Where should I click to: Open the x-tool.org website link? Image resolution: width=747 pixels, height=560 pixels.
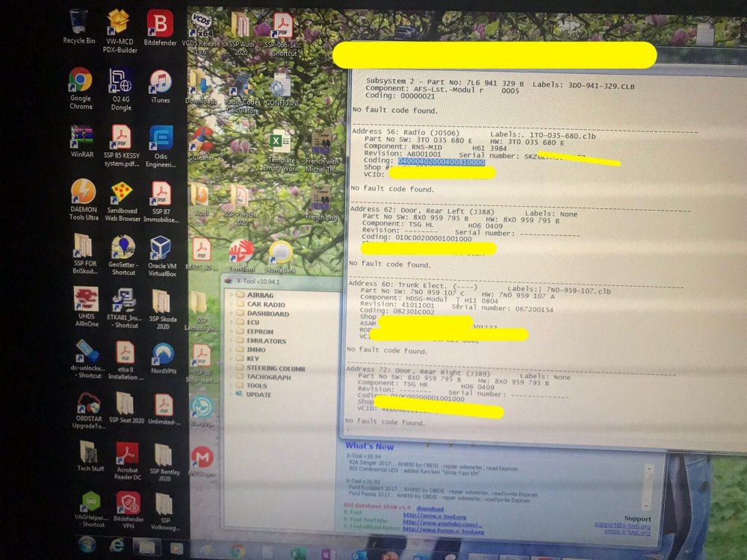point(435,516)
